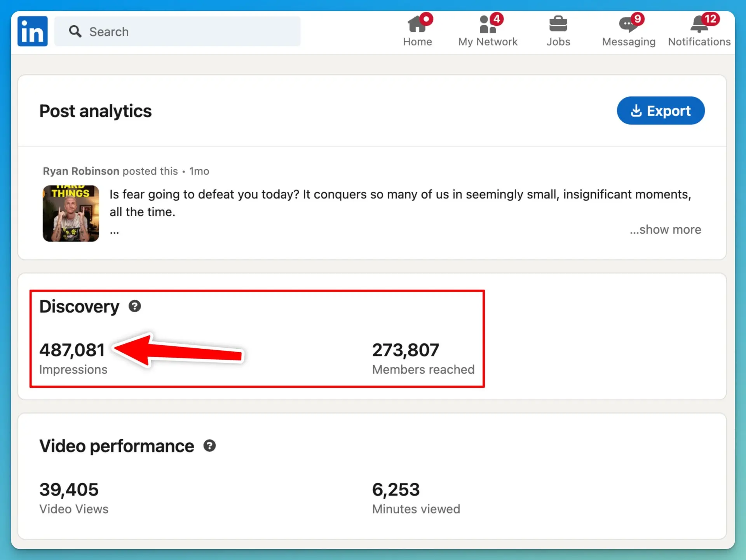Click the Messaging badge showing 9
The height and width of the screenshot is (560, 746).
coord(638,19)
